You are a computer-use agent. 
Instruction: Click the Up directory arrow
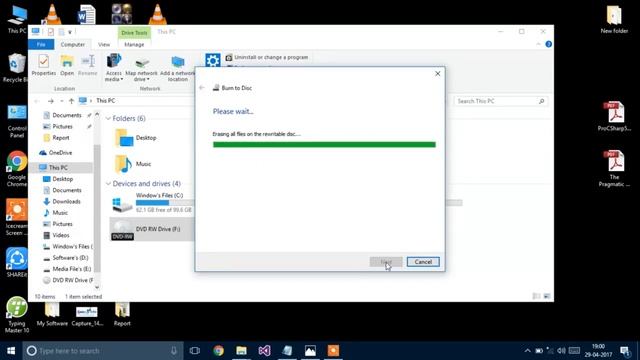71,101
